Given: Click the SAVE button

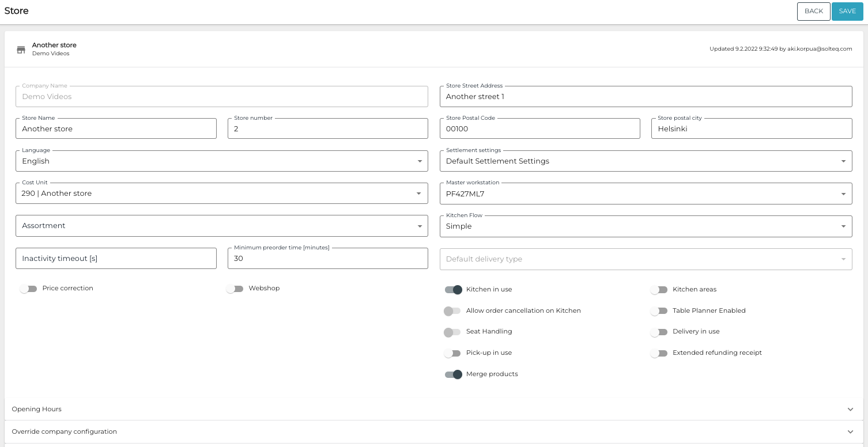Looking at the screenshot, I should 847,11.
